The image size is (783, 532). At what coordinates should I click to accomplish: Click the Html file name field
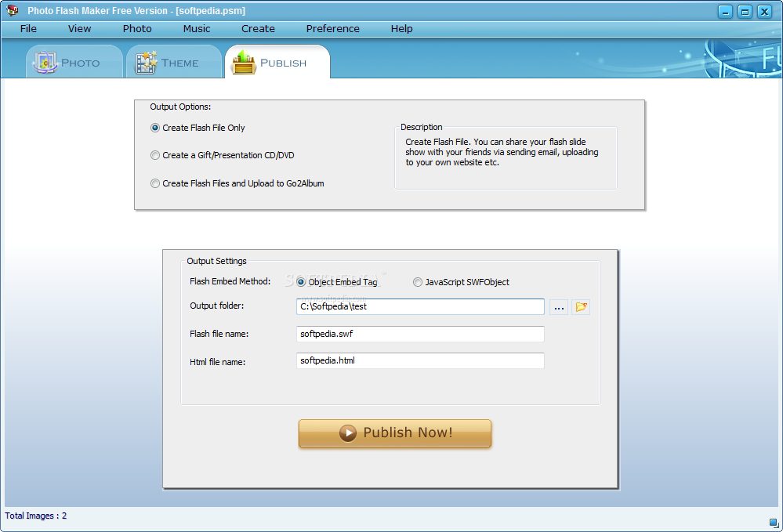[x=420, y=361]
